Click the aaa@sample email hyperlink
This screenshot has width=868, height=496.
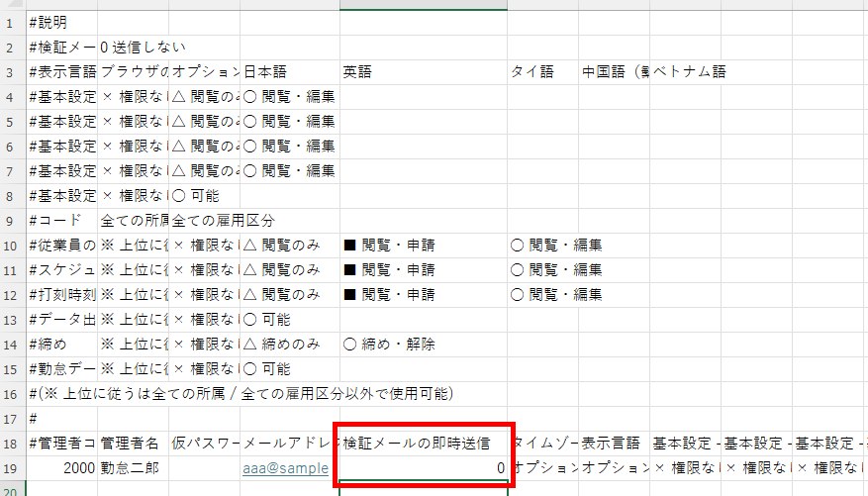coord(285,467)
